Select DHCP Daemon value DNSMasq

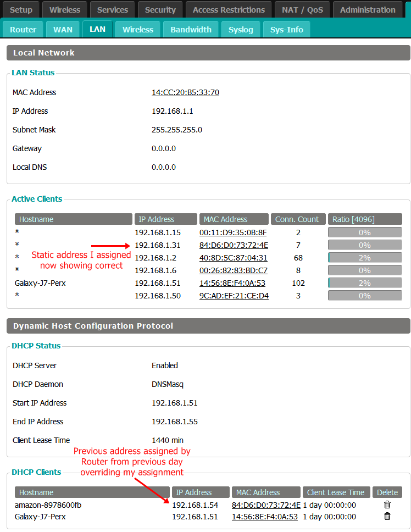168,384
